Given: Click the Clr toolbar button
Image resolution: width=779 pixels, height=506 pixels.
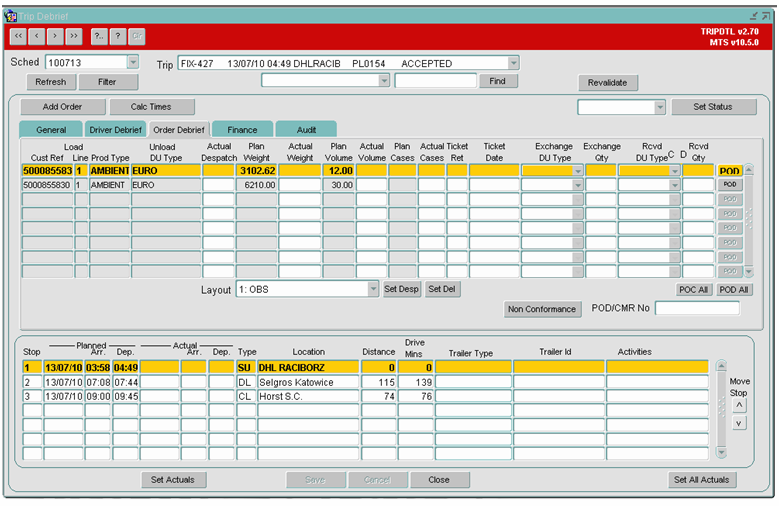Looking at the screenshot, I should coord(137,36).
